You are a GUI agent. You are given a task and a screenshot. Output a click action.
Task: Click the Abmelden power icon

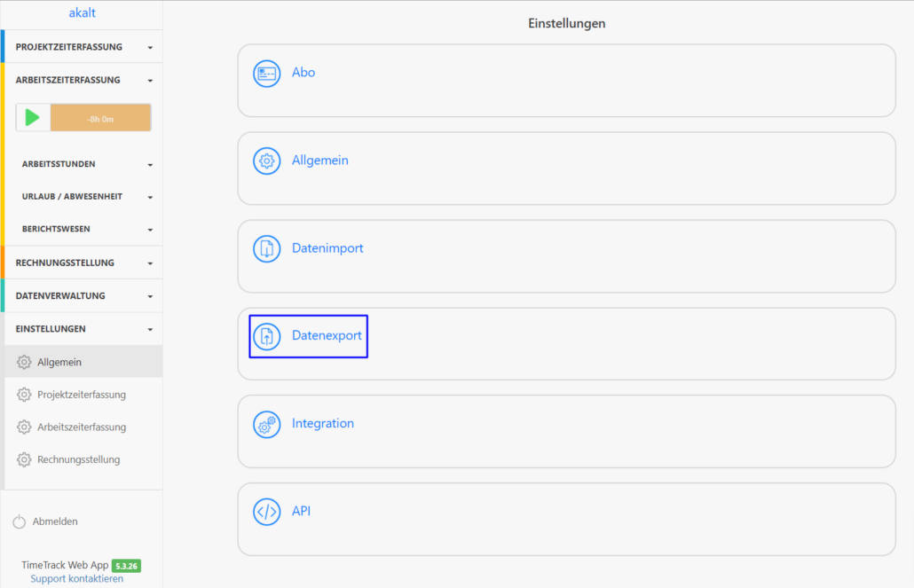pos(20,522)
